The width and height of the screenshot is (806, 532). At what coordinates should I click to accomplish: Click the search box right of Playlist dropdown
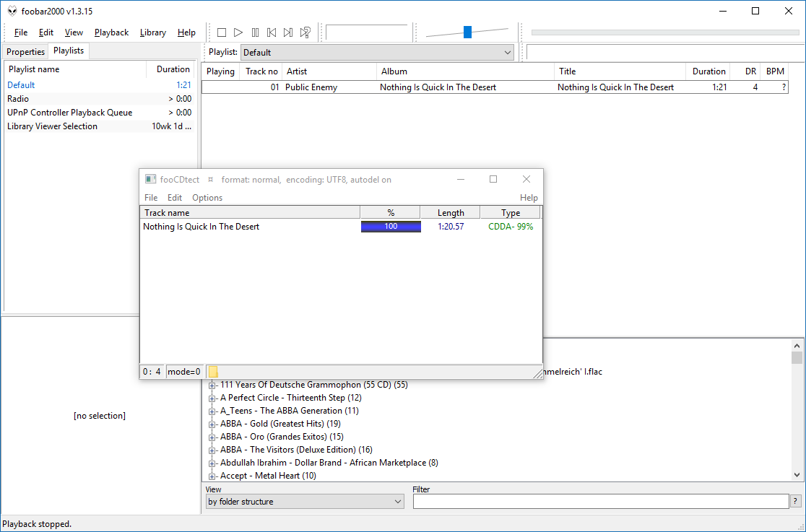(x=666, y=53)
